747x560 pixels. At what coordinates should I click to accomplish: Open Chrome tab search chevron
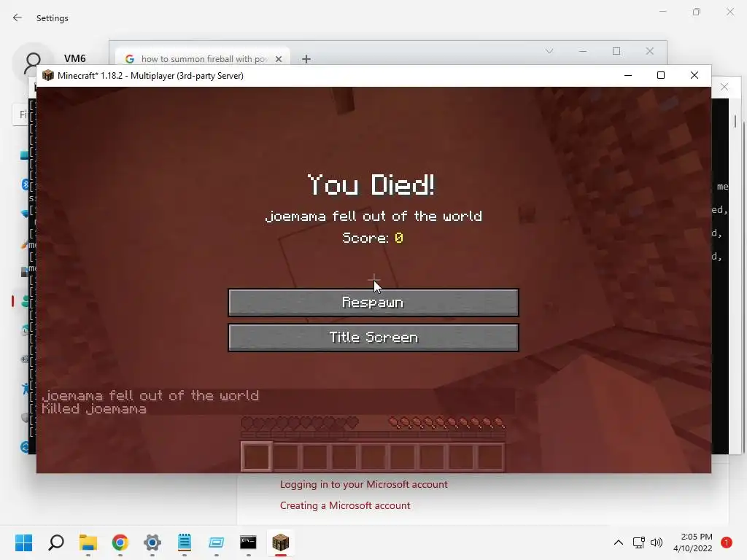tap(549, 51)
